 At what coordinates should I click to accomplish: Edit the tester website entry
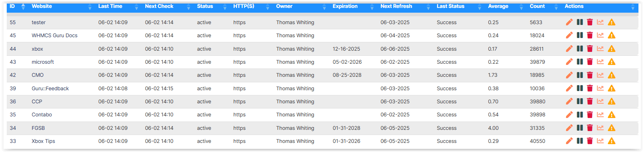point(569,22)
